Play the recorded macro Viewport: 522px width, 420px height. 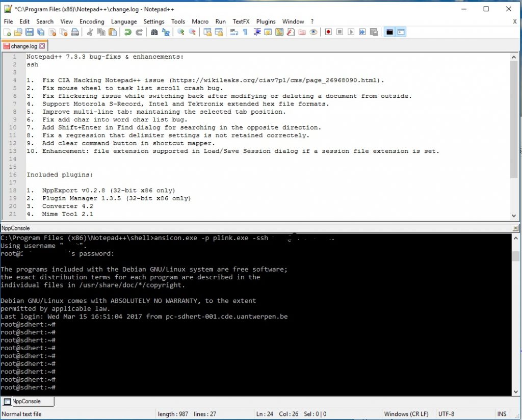click(350, 32)
